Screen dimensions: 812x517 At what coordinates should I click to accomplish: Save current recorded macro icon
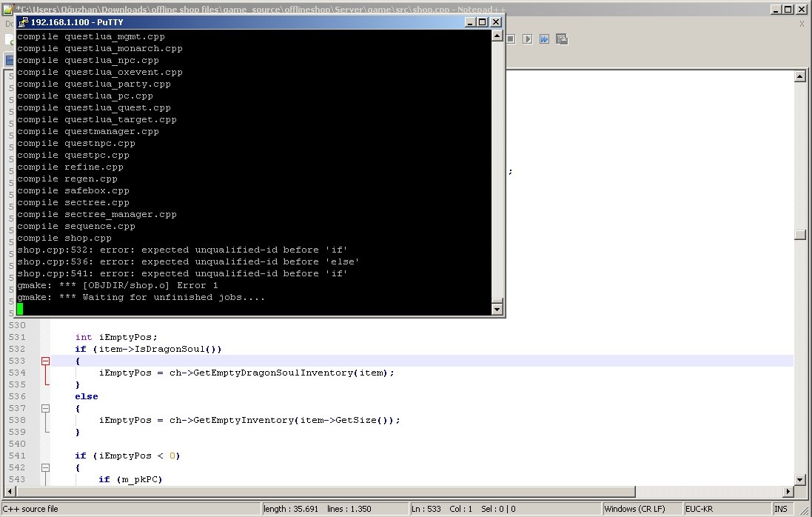562,39
